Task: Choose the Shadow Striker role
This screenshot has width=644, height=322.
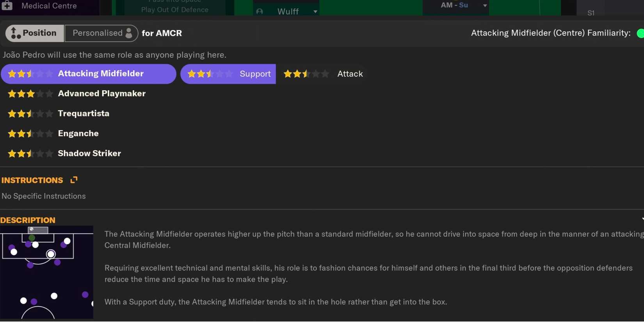Action: 89,153
